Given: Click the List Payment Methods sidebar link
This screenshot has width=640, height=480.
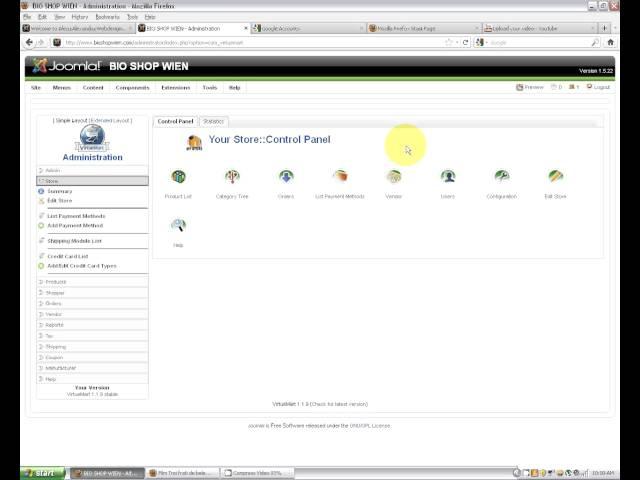Looking at the screenshot, I should [76, 216].
